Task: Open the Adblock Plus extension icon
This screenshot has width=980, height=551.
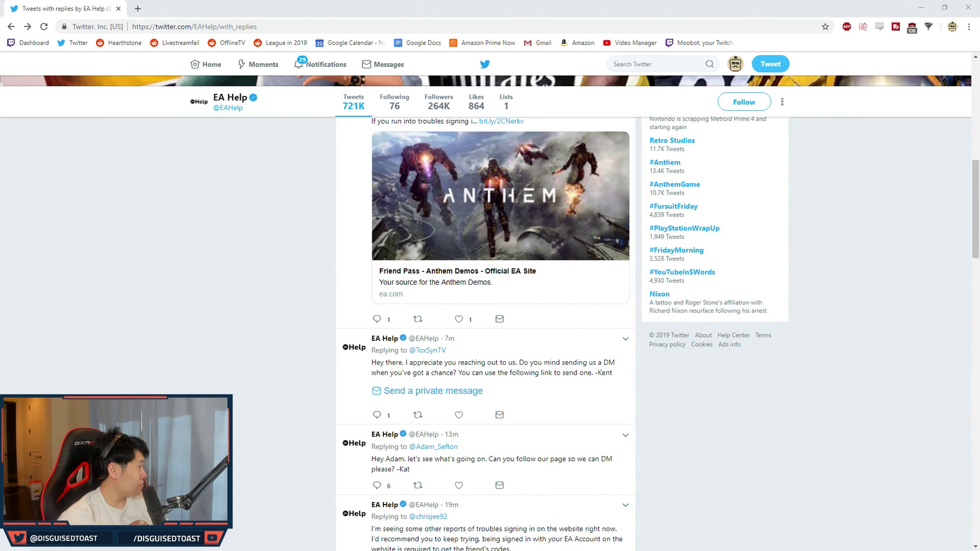Action: pos(846,26)
